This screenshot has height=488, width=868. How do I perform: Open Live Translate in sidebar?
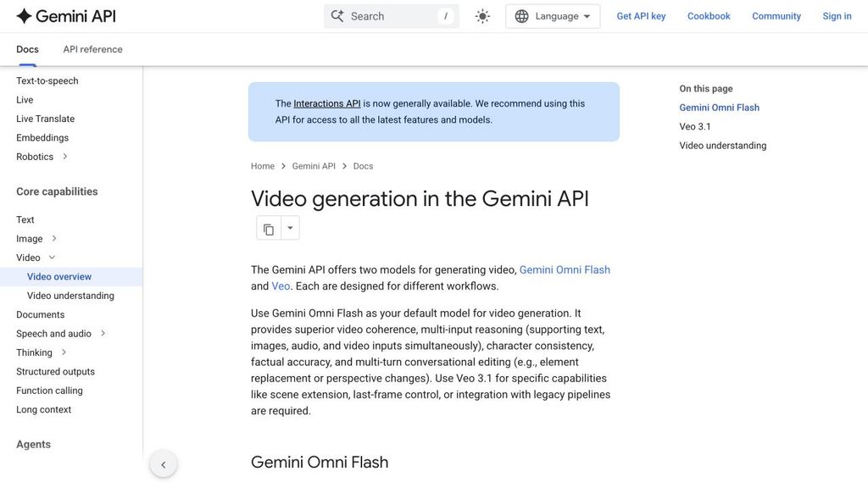click(x=45, y=119)
